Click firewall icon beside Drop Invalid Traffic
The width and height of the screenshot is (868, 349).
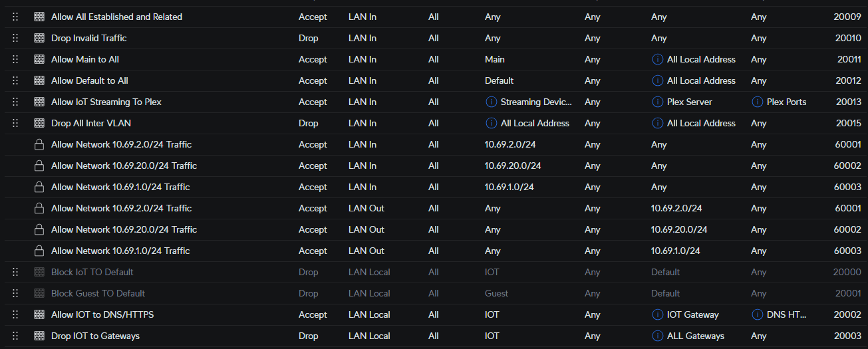pyautogui.click(x=39, y=38)
